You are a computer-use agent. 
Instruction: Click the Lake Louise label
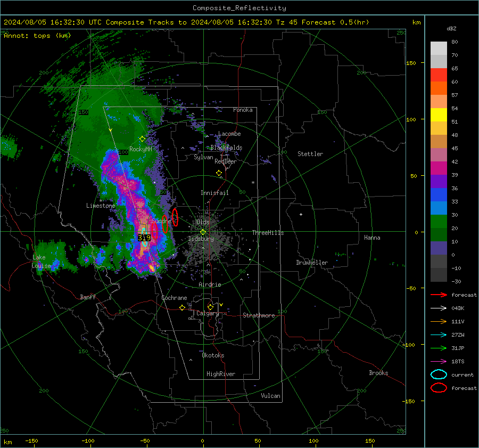(x=41, y=262)
